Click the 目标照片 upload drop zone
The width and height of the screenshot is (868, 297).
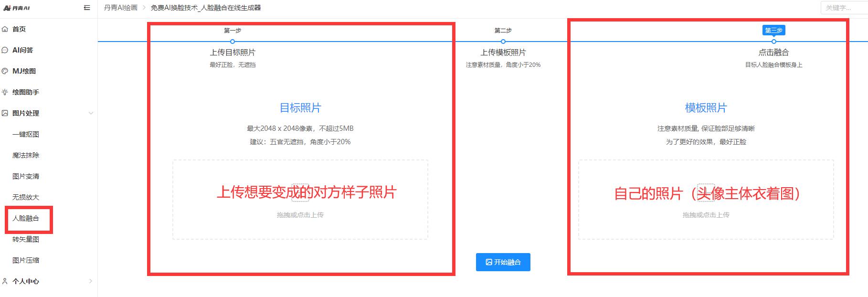pyautogui.click(x=300, y=200)
